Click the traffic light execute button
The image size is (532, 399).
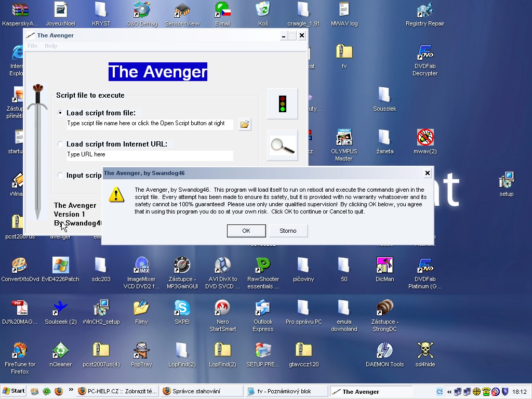click(282, 103)
